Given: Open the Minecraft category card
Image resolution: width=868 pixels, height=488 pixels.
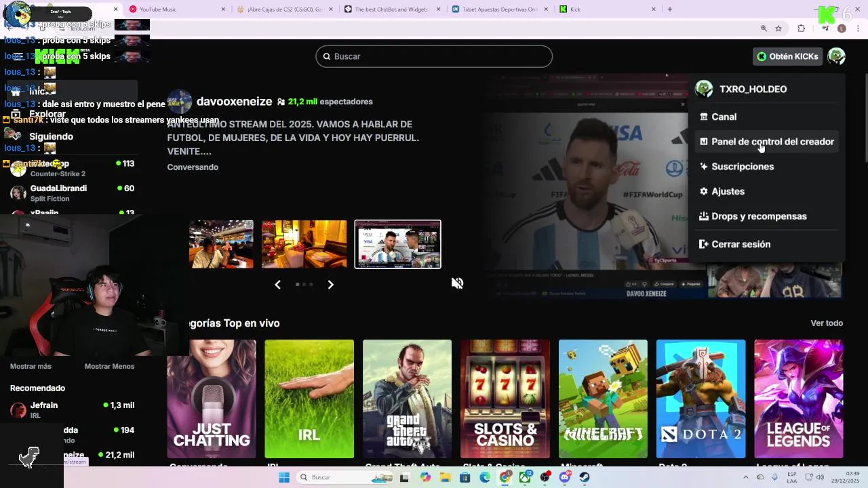Looking at the screenshot, I should point(603,399).
